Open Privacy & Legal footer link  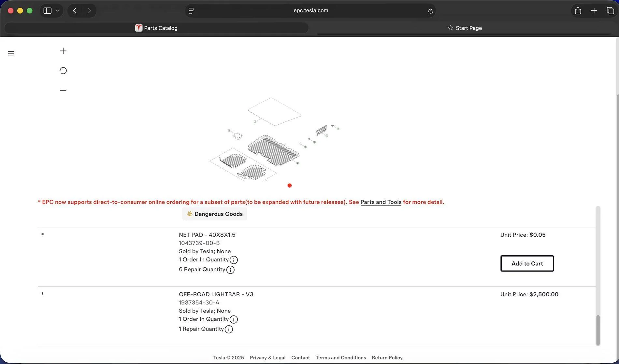point(267,357)
